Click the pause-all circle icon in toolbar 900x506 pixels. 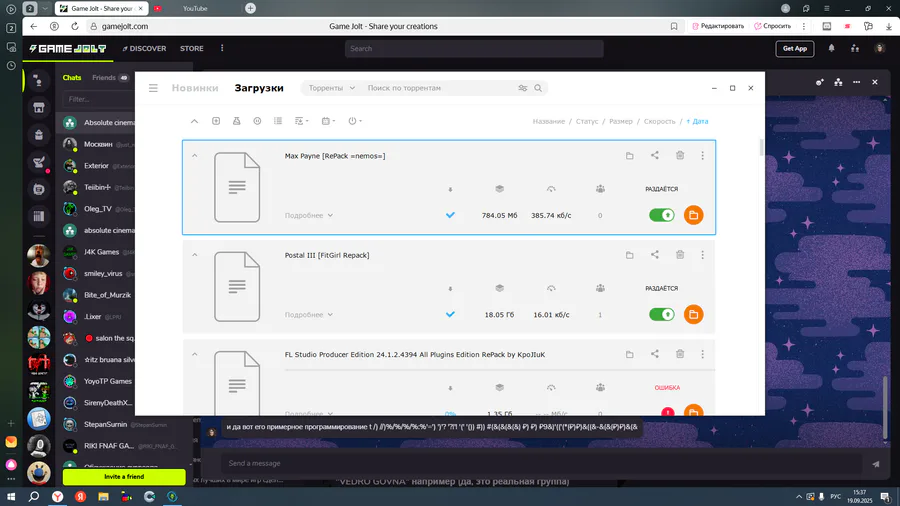tap(257, 121)
